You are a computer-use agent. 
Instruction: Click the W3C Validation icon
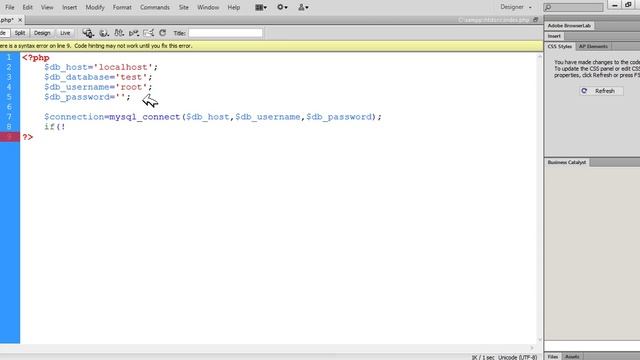(x=134, y=33)
